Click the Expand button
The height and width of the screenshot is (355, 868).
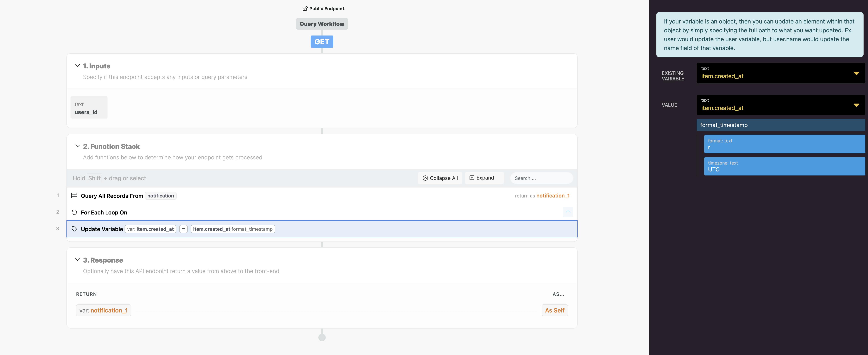point(482,178)
